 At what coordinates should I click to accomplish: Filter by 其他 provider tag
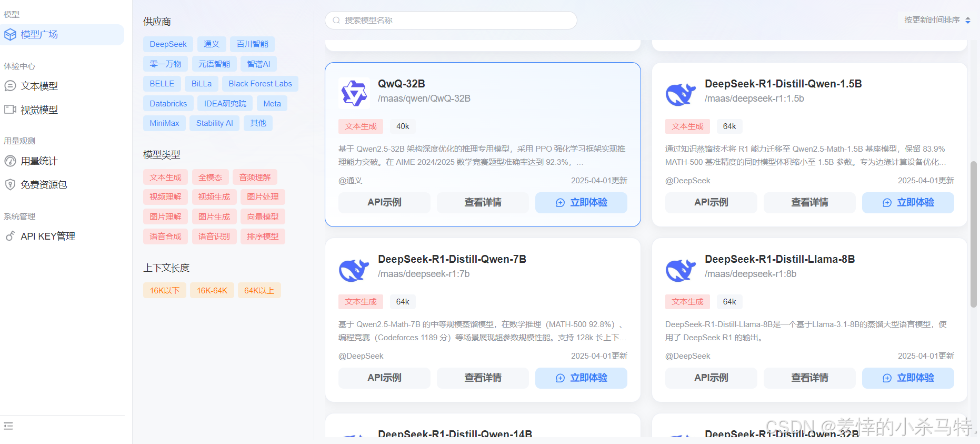coord(258,123)
